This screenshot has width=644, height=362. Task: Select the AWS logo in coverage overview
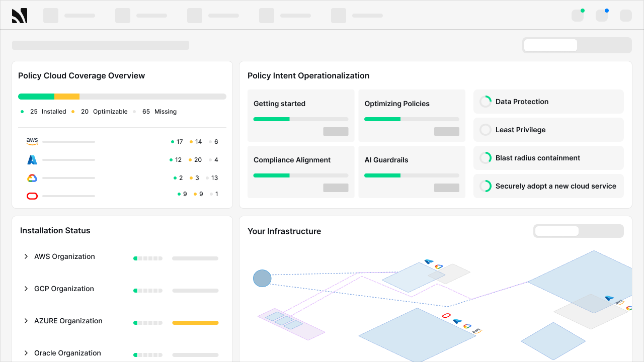32,142
